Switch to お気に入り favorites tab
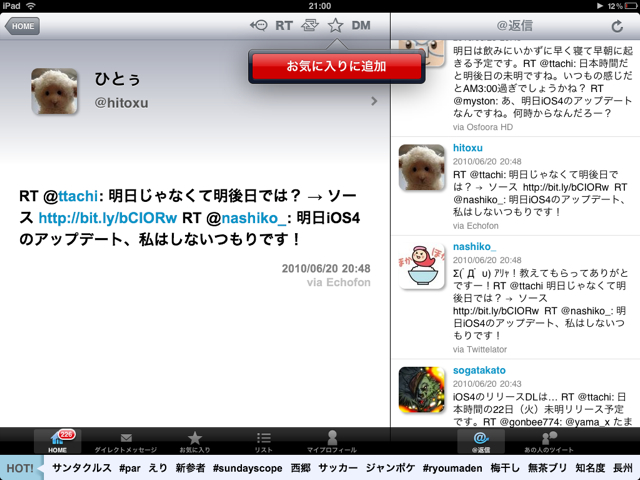640x480 pixels. (x=195, y=442)
